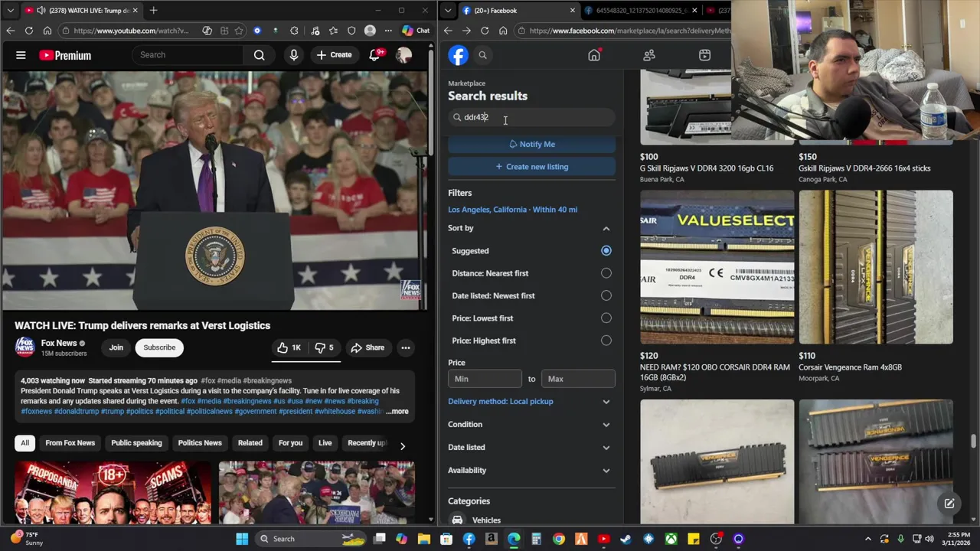Open the YouTube hamburger guide menu

click(x=21, y=55)
